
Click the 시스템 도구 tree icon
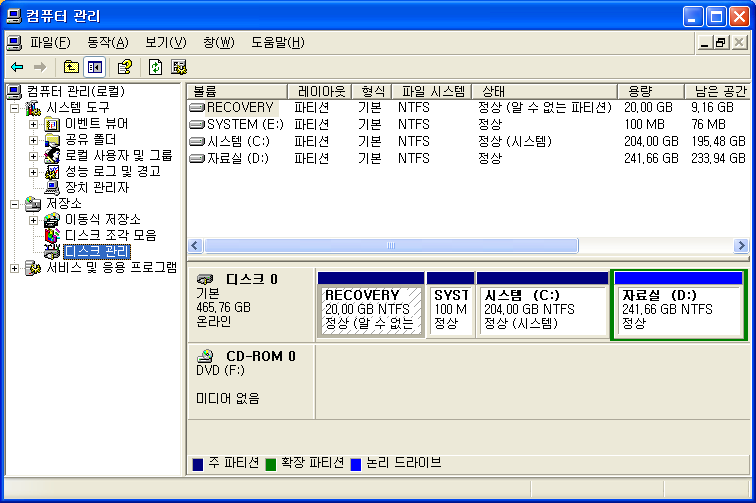click(33, 108)
